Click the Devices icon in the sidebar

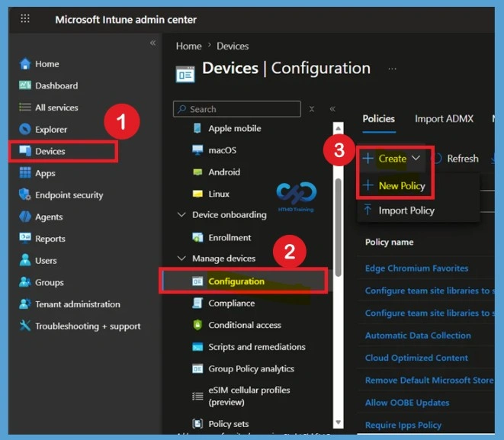coord(25,151)
